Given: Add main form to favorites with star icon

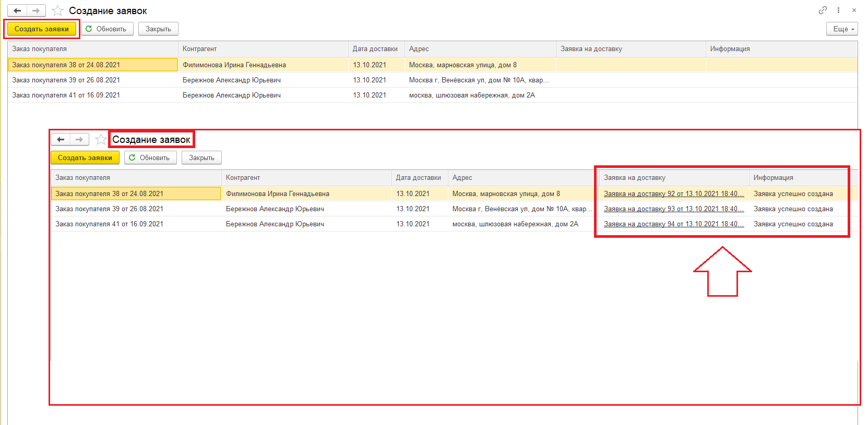Looking at the screenshot, I should pyautogui.click(x=58, y=10).
